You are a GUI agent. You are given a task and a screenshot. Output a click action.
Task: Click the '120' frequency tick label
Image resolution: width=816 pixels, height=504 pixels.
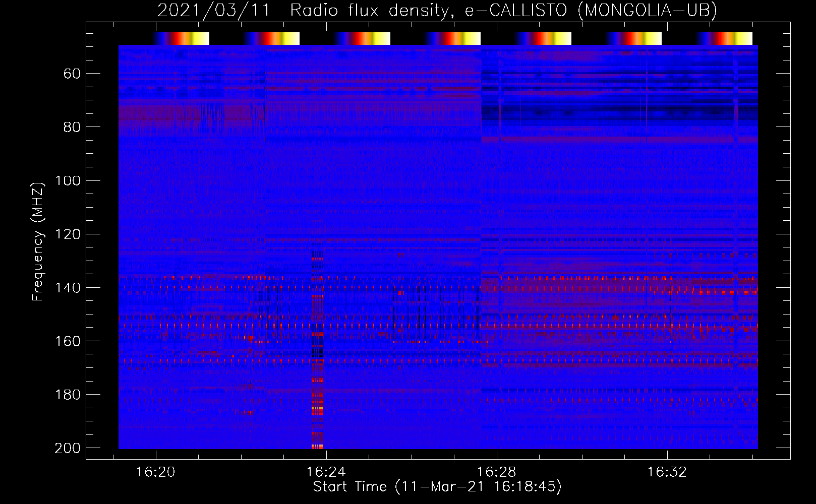tap(68, 234)
